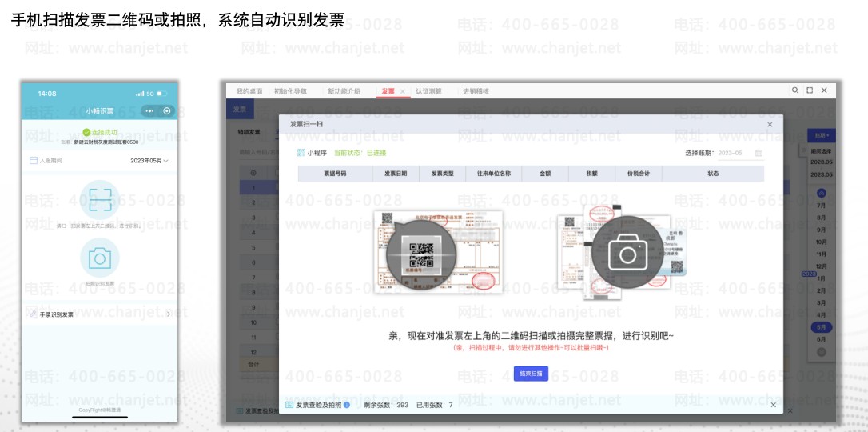Click the camera photo illustration in the dialog

click(623, 252)
